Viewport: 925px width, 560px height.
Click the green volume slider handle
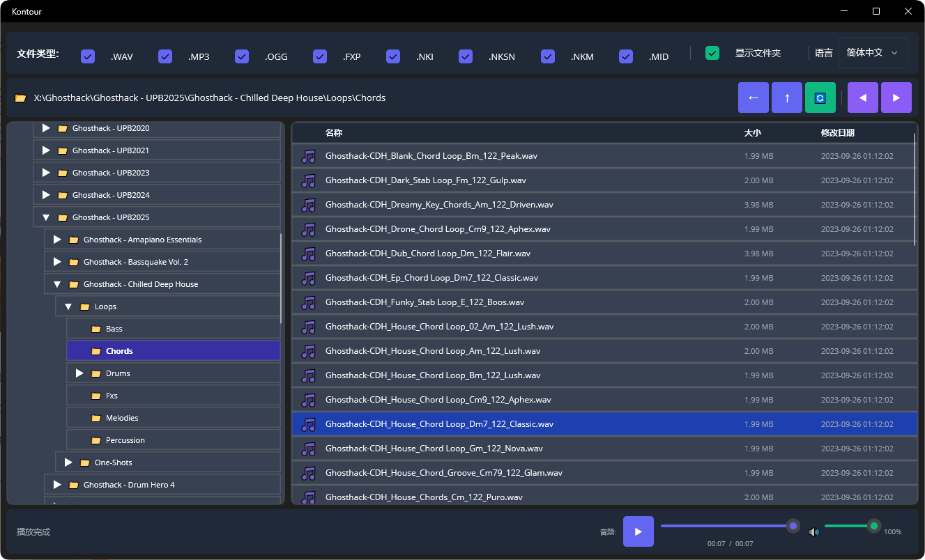click(x=873, y=526)
